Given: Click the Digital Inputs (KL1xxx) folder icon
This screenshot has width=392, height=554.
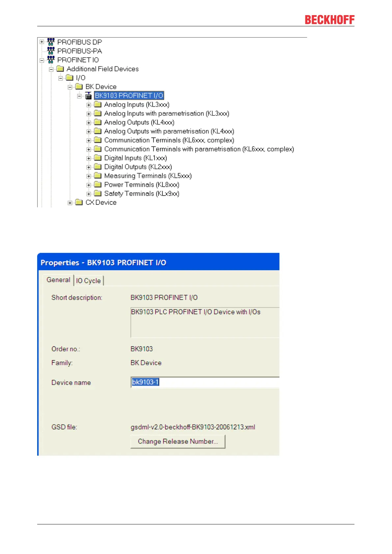Looking at the screenshot, I should click(97, 158).
